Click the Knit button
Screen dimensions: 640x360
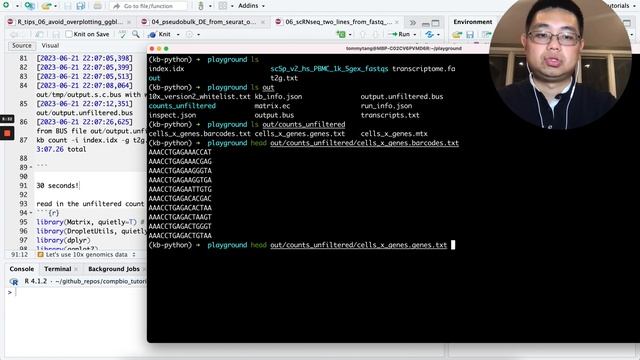tap(160, 34)
